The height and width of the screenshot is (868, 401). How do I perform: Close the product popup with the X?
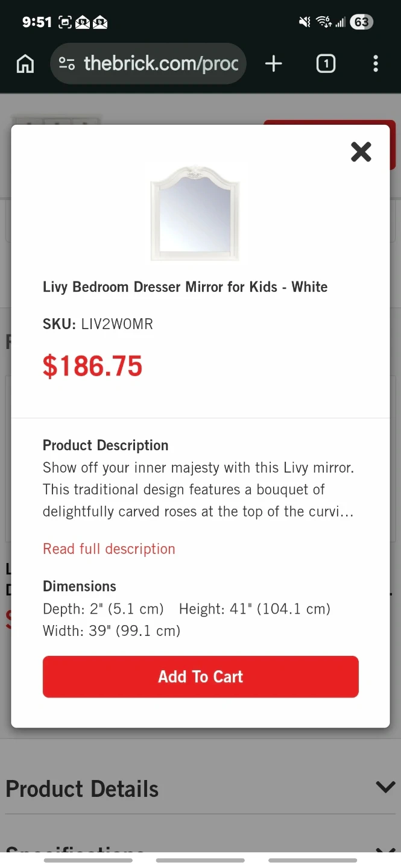361,152
